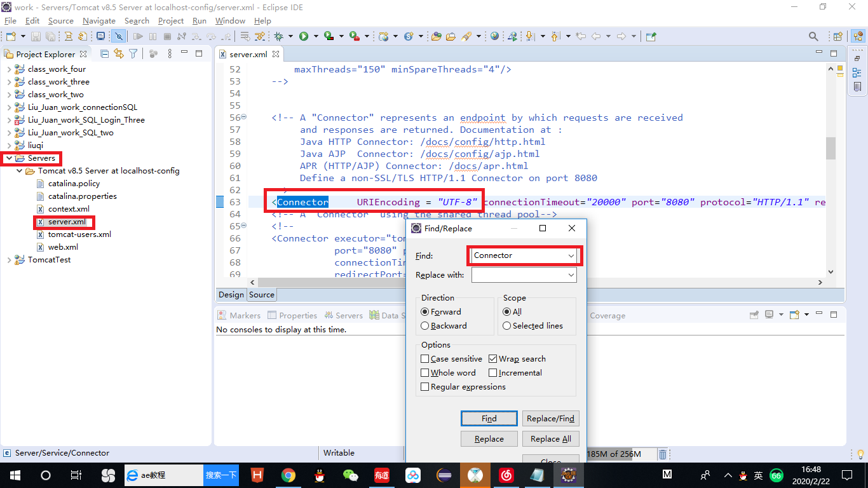The height and width of the screenshot is (488, 868).
Task: Toggle Link with Editor in Project Explorer
Action: click(x=119, y=54)
